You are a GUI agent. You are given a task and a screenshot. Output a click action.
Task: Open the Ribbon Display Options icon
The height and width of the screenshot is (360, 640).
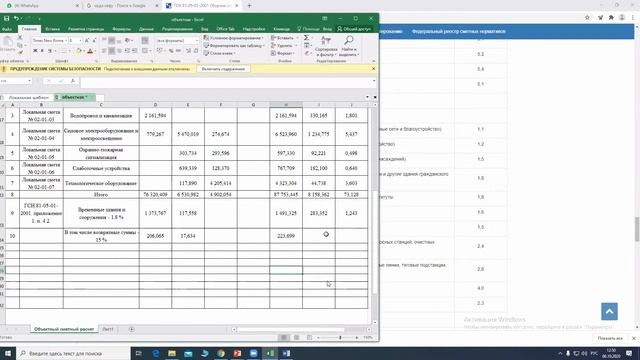pos(325,18)
